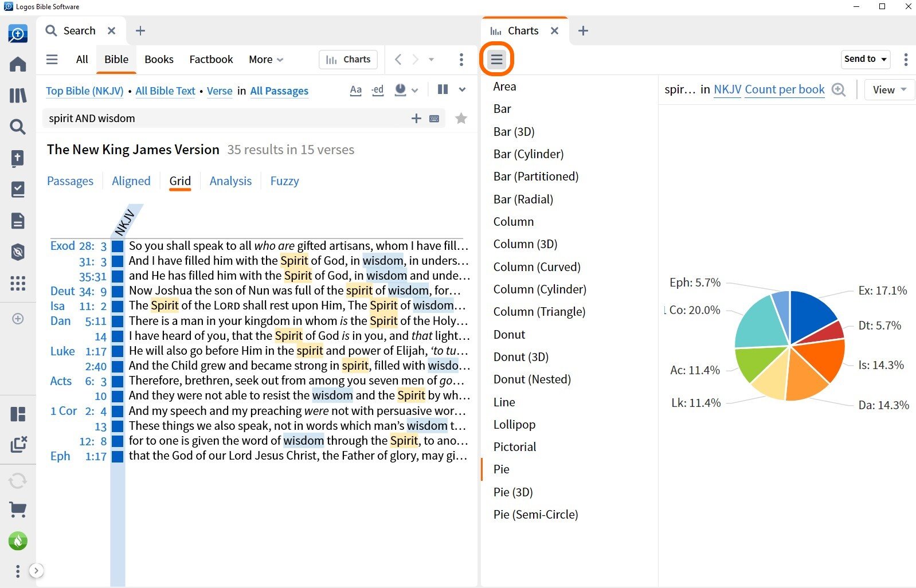Go back in Search panel history
916x588 pixels.
[x=398, y=60]
